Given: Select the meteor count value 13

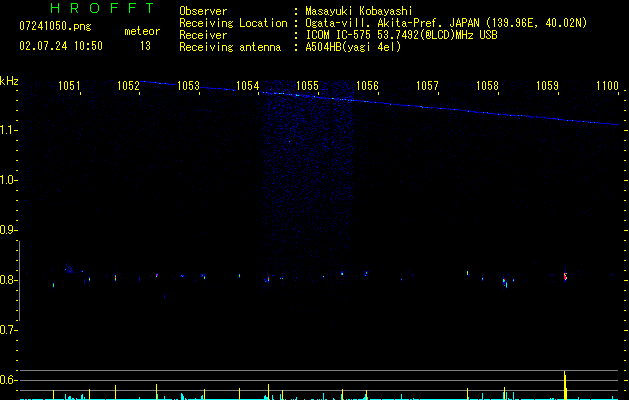Looking at the screenshot, I should click(145, 46).
